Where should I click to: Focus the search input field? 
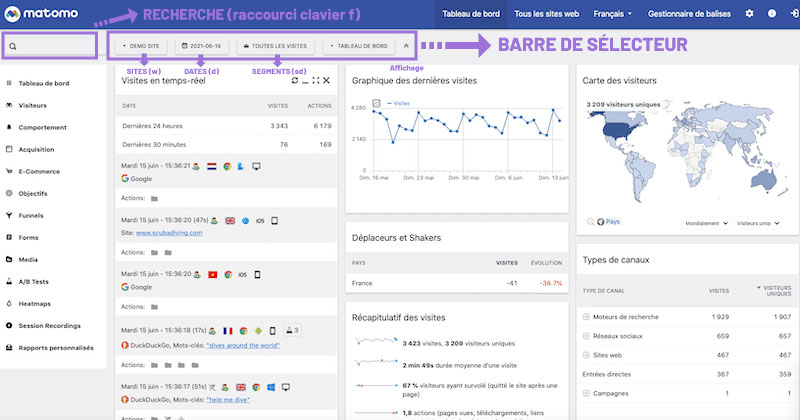(x=50, y=46)
